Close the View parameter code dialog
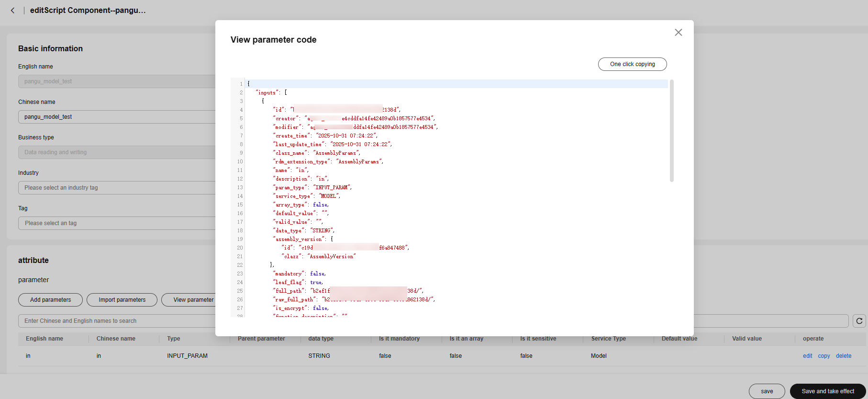This screenshot has height=399, width=868. pos(678,33)
